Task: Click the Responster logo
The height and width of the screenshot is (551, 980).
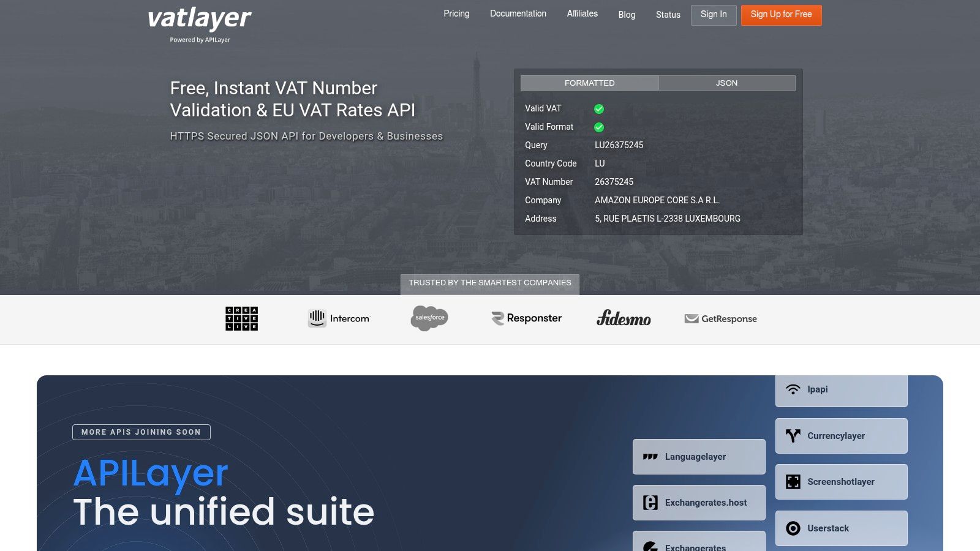Action: (526, 318)
